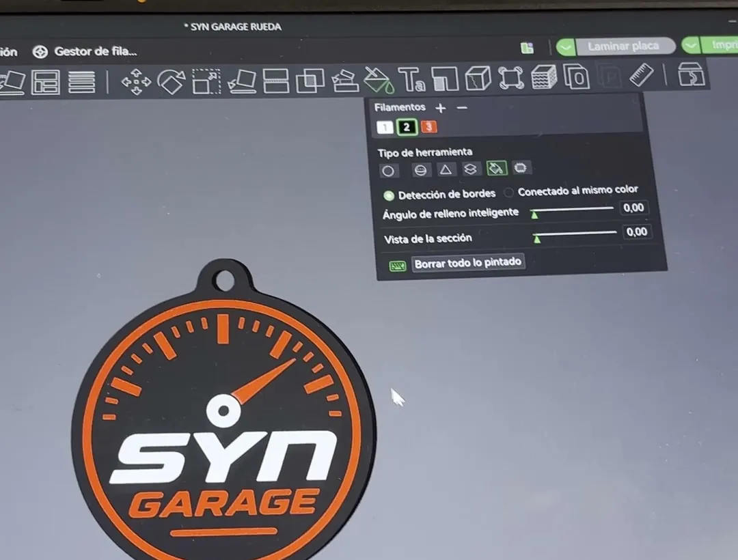Click the wavy-textured cube toolbar icon

pos(544,77)
